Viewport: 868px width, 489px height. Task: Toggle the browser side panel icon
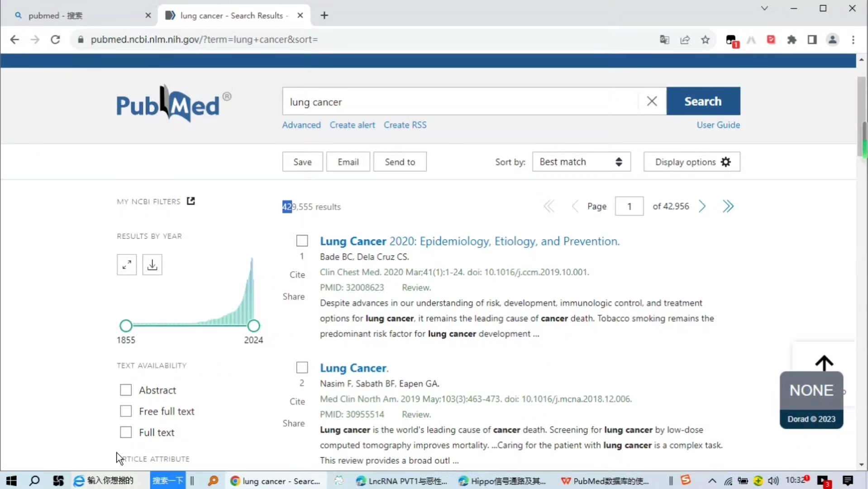812,39
